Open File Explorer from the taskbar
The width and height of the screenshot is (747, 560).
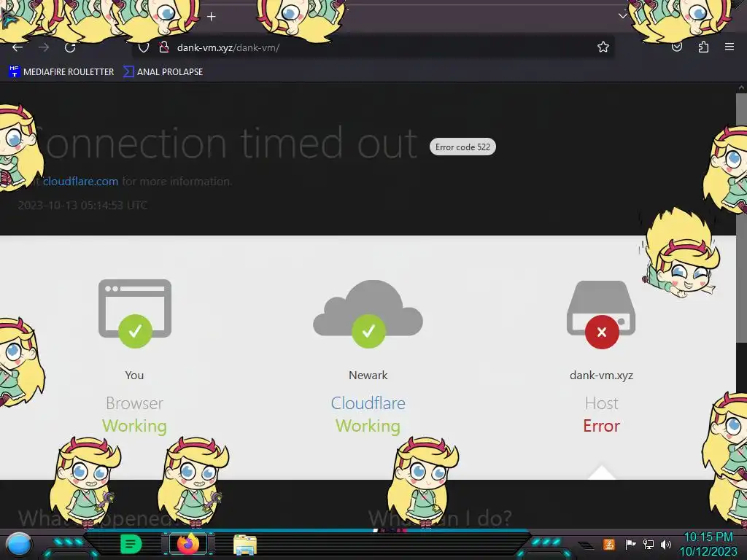(245, 545)
